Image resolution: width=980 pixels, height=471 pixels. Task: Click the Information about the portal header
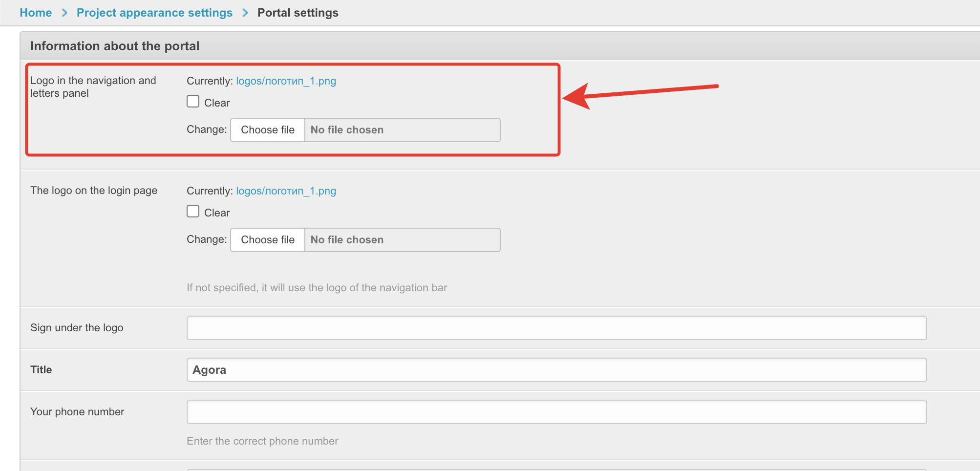115,46
